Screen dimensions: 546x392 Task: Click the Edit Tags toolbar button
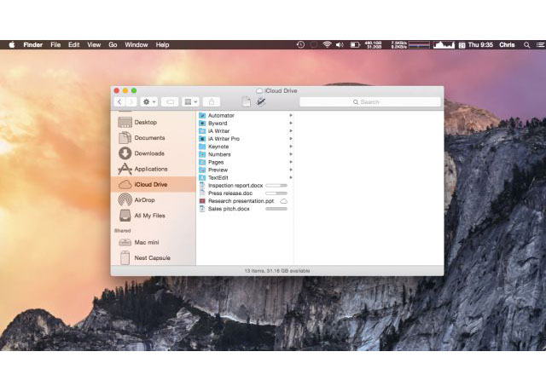tap(170, 102)
